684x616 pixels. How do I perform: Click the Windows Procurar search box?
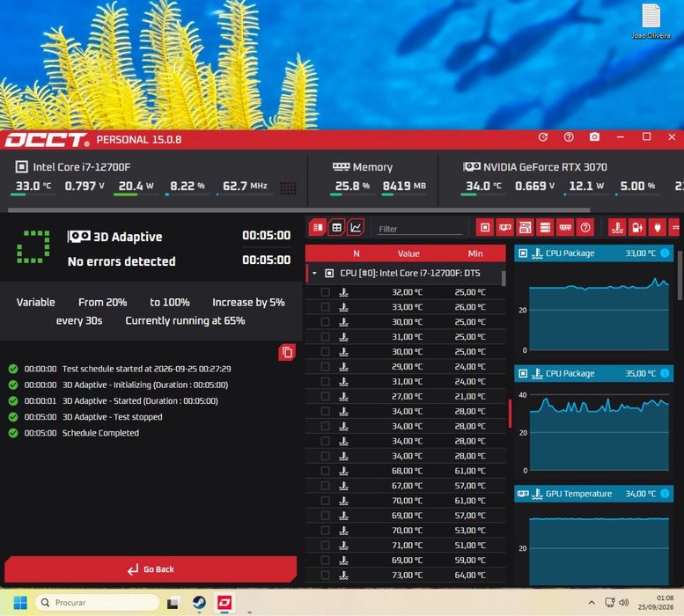[x=98, y=603]
